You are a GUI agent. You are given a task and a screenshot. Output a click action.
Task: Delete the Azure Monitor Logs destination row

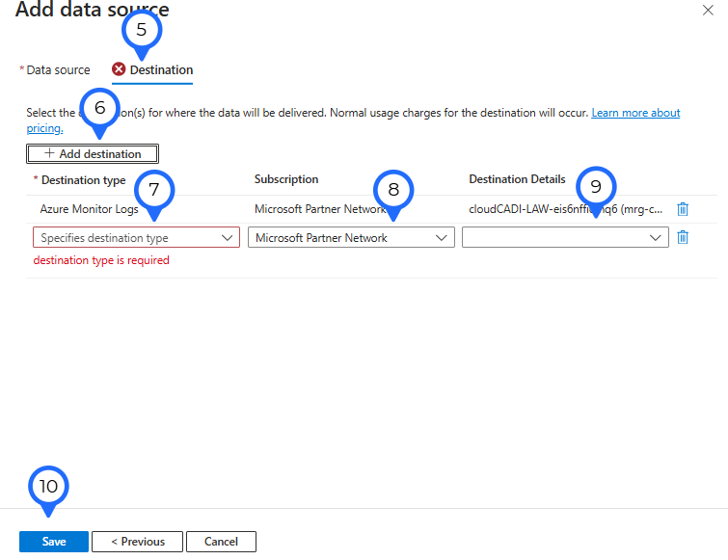[683, 209]
